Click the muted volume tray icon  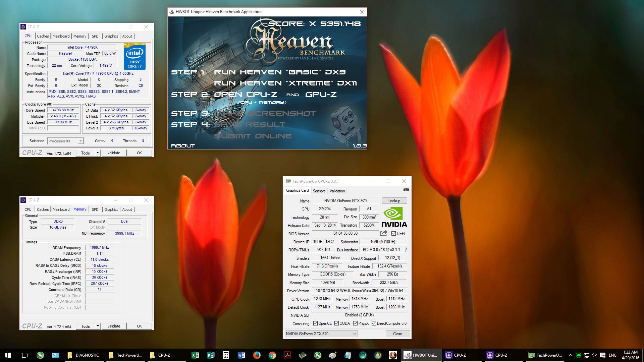594,355
